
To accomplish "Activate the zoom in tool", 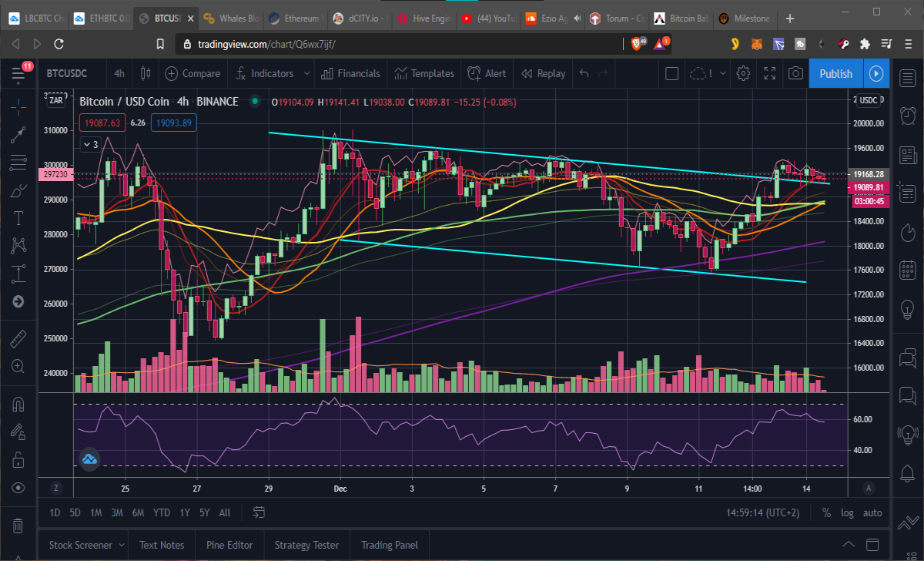I will (18, 366).
